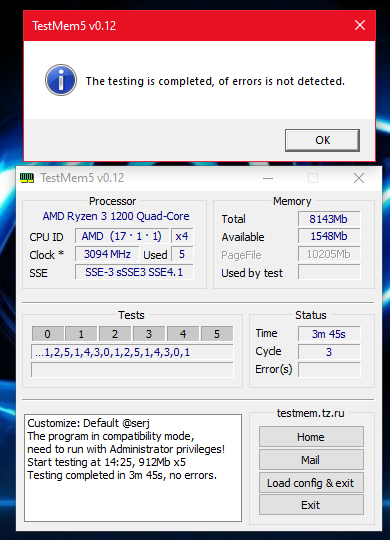Viewport: 390px width, 540px height.
Task: Click Load config & exit
Action: 311,483
